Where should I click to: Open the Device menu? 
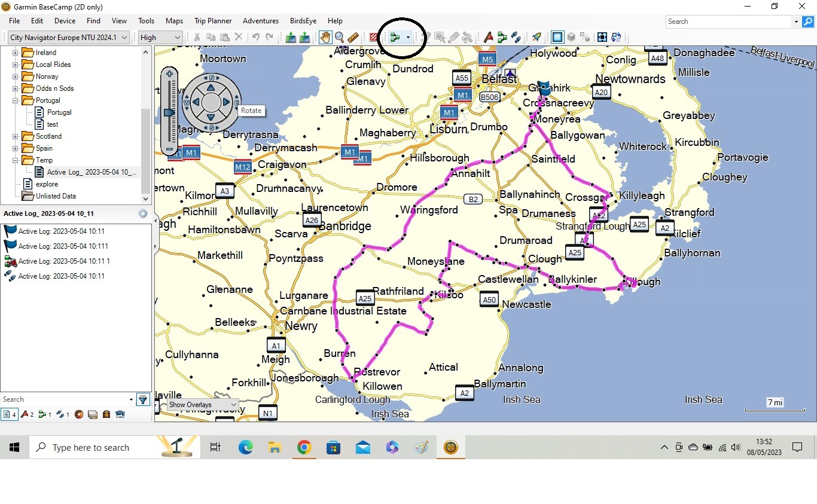coord(65,21)
